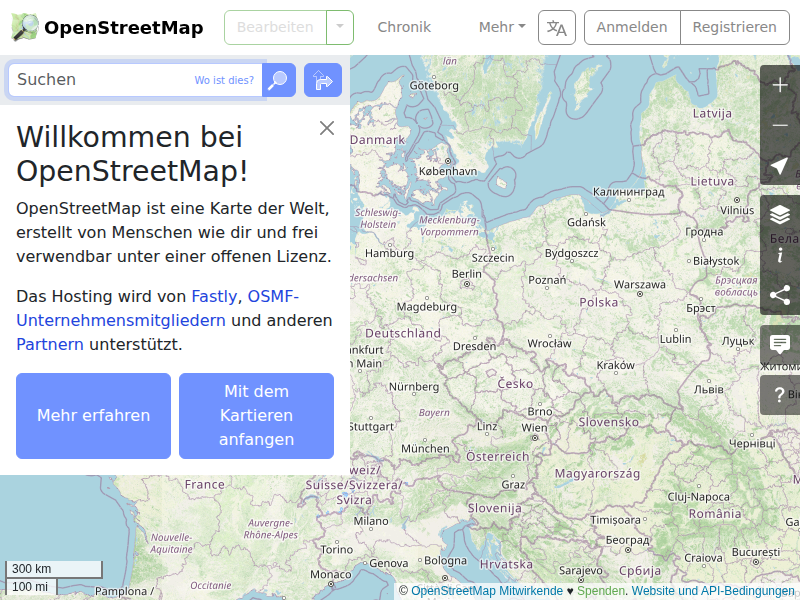
Task: Follow the Fastly hosting link
Action: coord(214,296)
